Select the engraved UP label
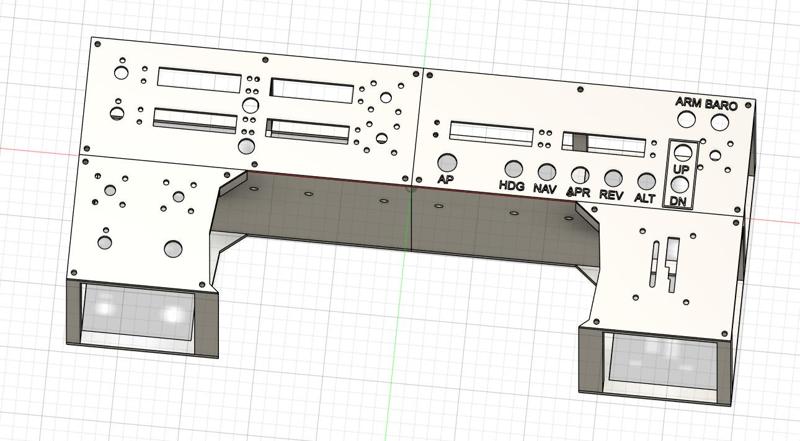 click(x=681, y=169)
